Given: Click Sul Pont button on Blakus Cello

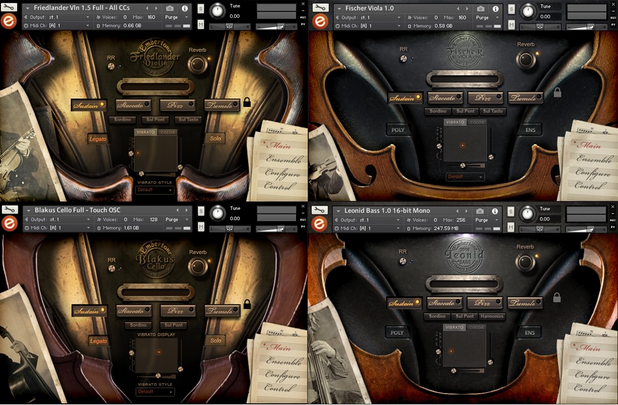Looking at the screenshot, I should pos(173,325).
